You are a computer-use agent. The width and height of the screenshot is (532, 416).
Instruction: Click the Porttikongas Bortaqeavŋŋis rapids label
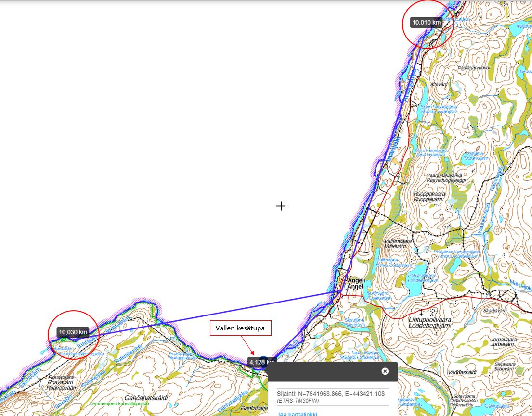182,356
